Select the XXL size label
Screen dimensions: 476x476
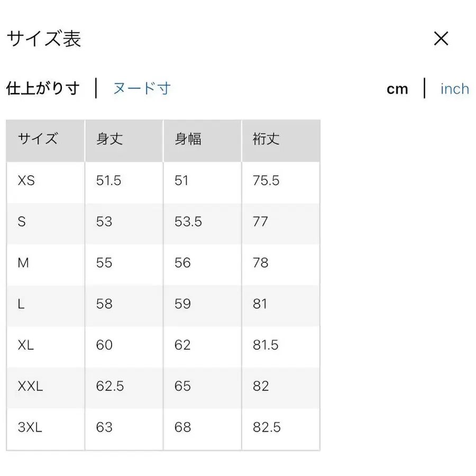point(31,387)
